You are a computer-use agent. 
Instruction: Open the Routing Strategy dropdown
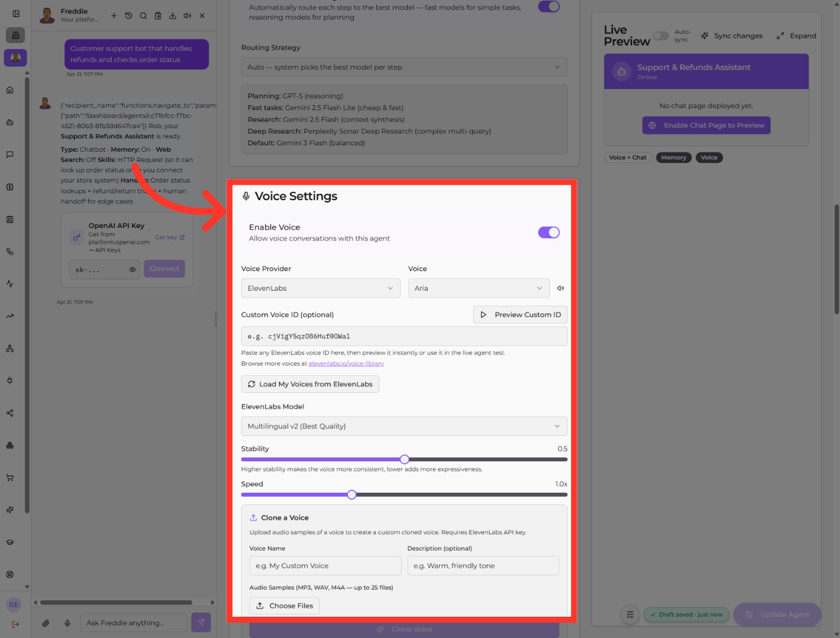(404, 67)
